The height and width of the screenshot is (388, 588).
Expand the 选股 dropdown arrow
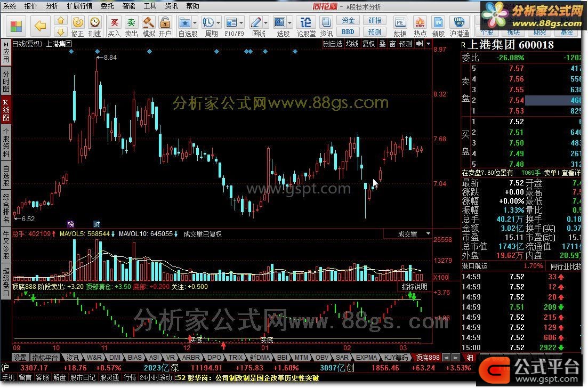pyautogui.click(x=289, y=23)
